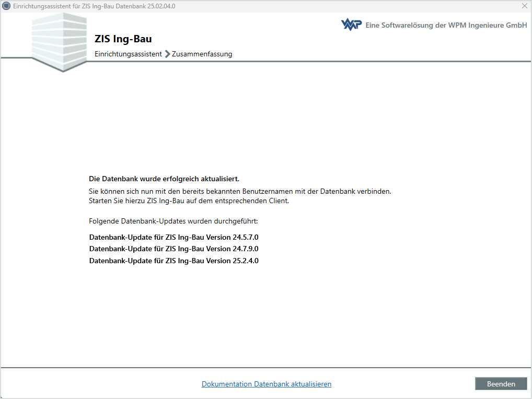Click the 'Die Datenbank wurde erfolgreich aktualisiert' message
Image resolution: width=532 pixels, height=399 pixels.
click(164, 179)
